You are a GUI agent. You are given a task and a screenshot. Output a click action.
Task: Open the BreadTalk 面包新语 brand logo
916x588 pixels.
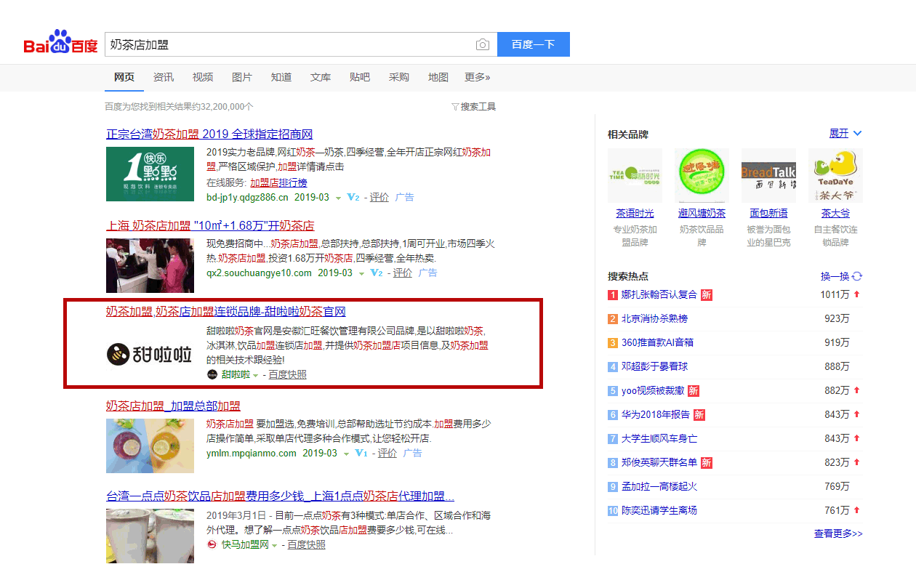768,175
